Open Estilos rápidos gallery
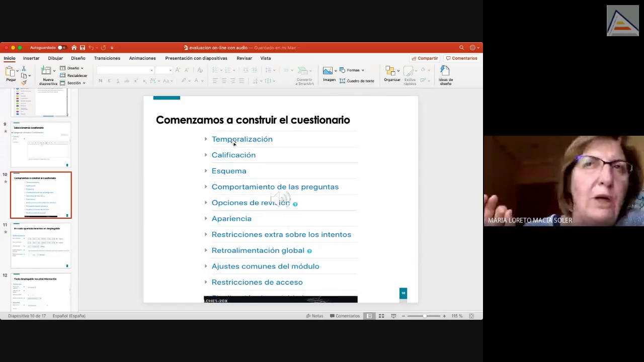Screen dimensions: 644x362 pyautogui.click(x=410, y=75)
